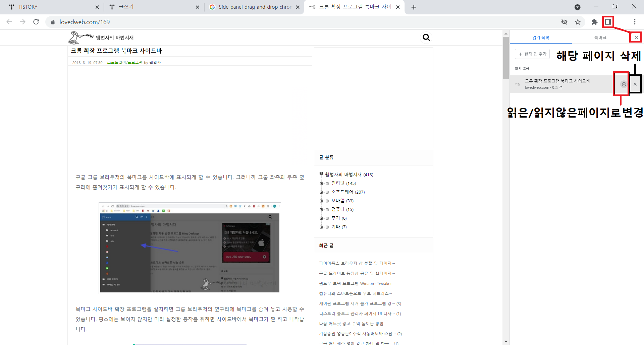Close the Side panel drag and drop tab
644x345 pixels.
pyautogui.click(x=298, y=7)
